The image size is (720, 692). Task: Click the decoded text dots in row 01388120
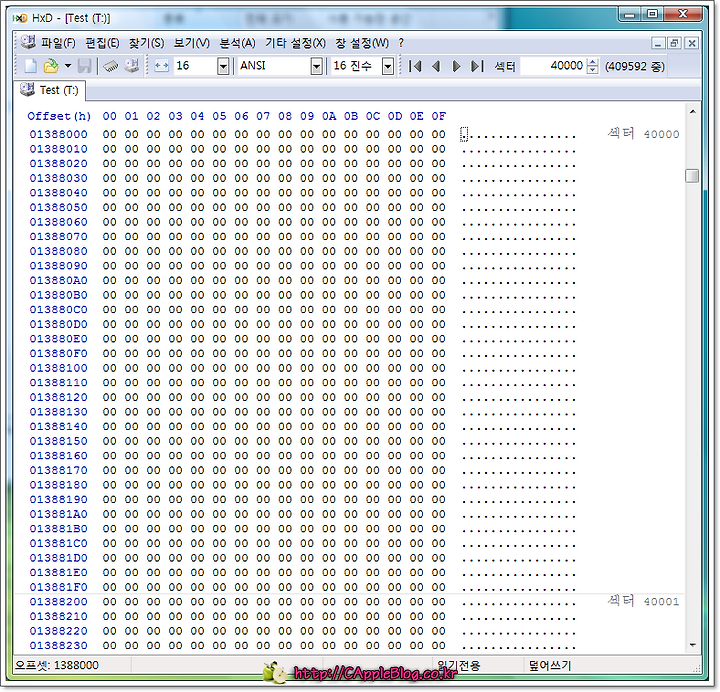coord(519,399)
